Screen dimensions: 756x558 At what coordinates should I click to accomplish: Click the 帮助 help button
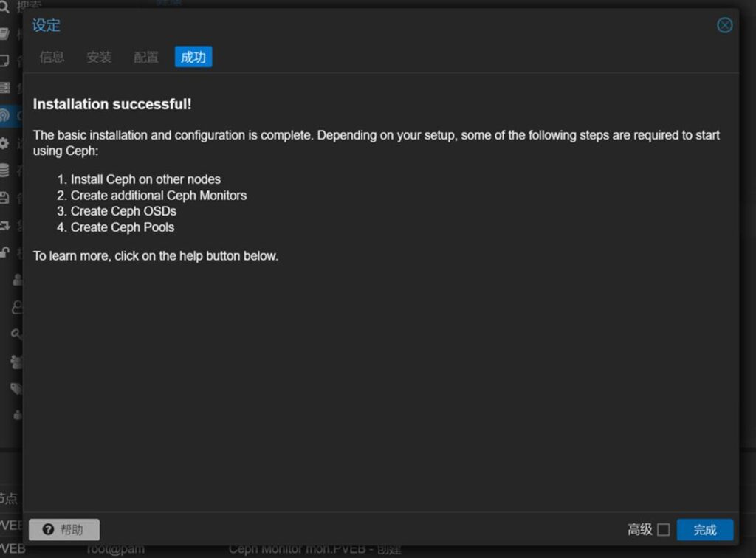[64, 529]
